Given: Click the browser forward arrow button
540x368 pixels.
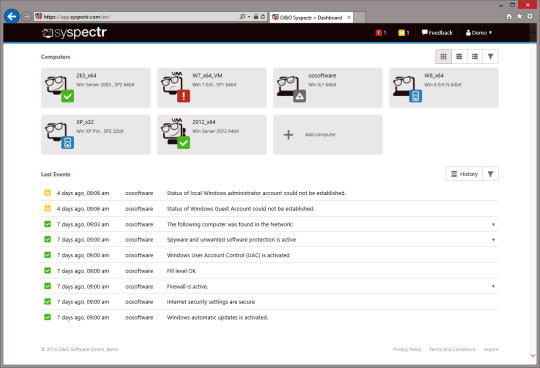Looking at the screenshot, I should click(26, 17).
